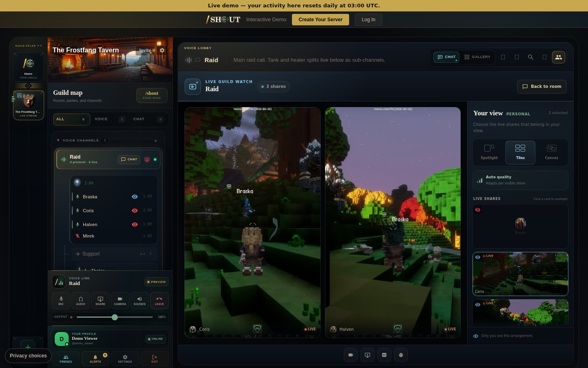Click the Audio headphones control

(81, 301)
